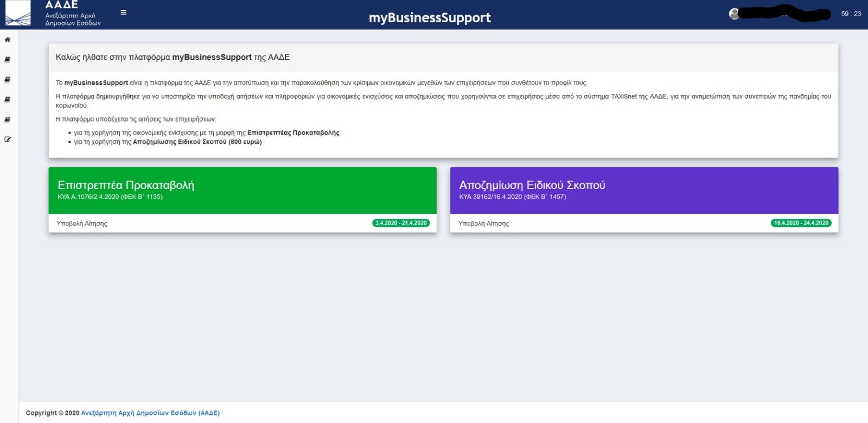868x423 pixels.
Task: Click the 3.4.2020 - 21.4.2020 date badge
Action: click(401, 223)
